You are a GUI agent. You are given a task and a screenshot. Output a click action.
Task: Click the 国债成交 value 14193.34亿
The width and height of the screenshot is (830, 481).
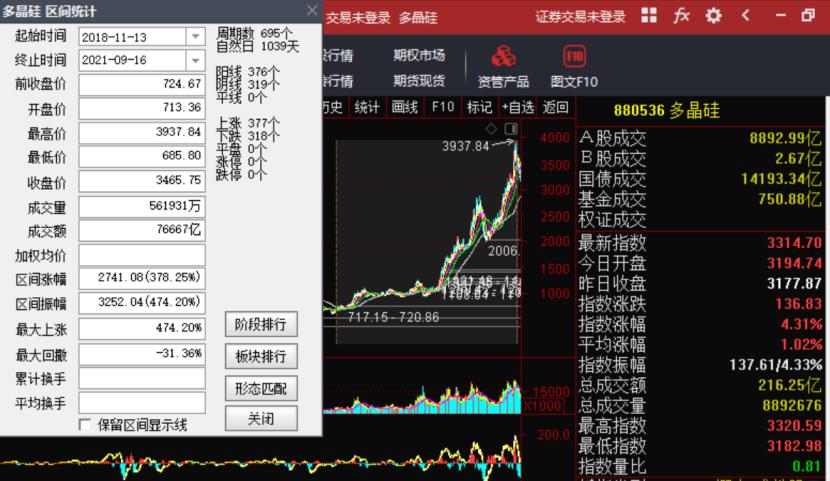(781, 179)
